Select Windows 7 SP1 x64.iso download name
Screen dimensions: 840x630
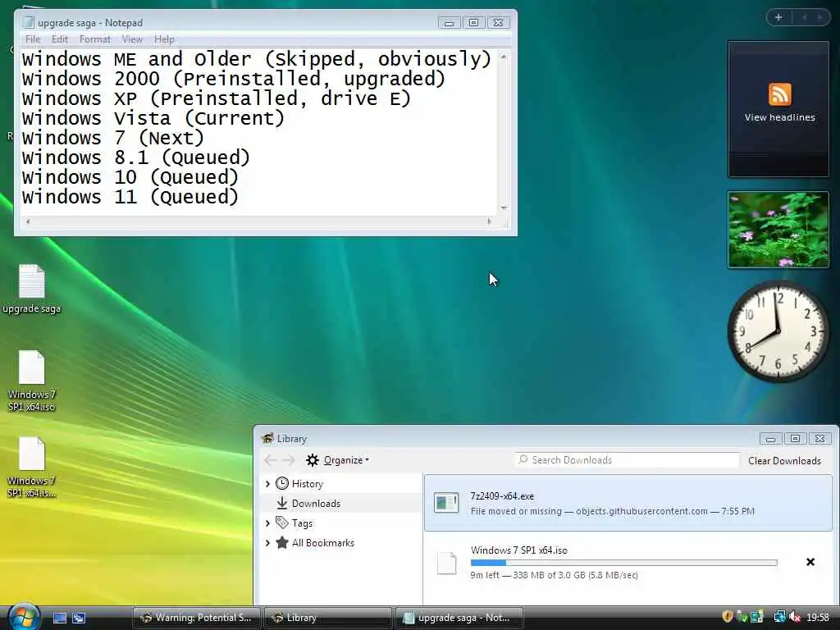[x=518, y=550]
